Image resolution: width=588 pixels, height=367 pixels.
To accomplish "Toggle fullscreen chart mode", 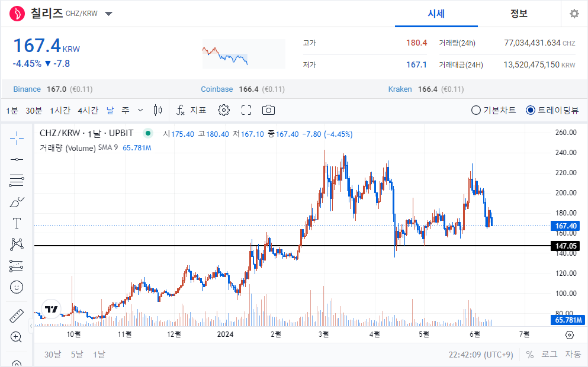I will pos(246,110).
